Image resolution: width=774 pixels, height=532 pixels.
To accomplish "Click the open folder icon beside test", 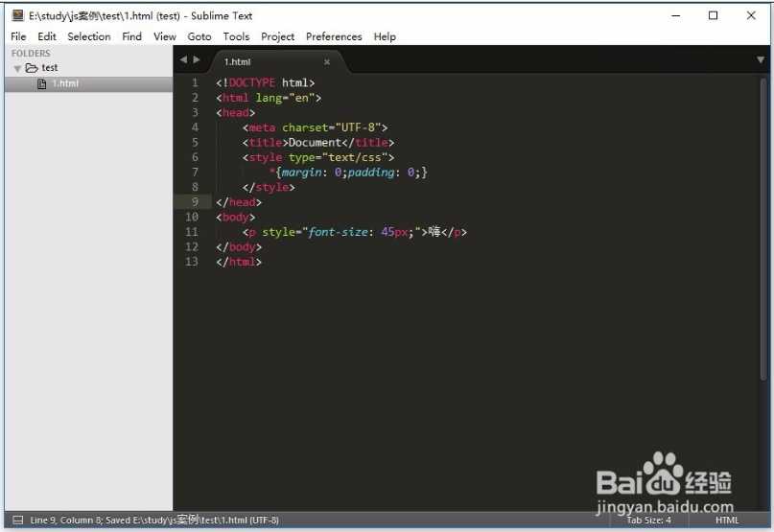I will pyautogui.click(x=32, y=68).
